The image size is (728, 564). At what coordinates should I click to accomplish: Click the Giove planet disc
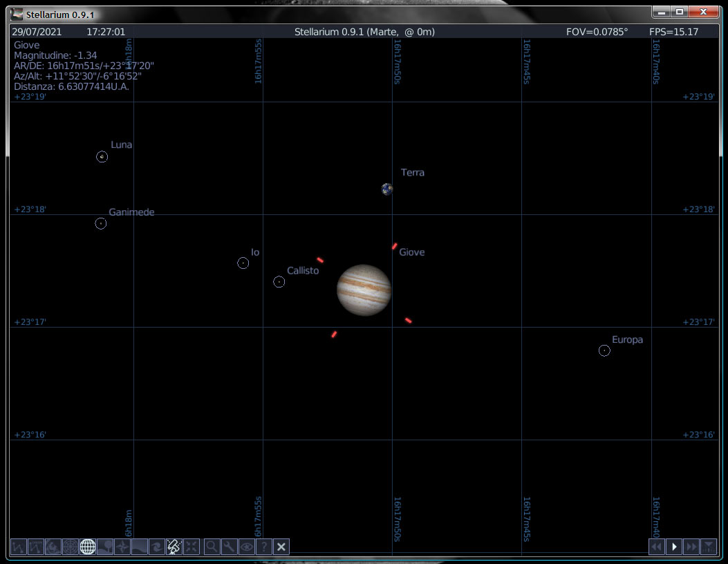tap(364, 290)
